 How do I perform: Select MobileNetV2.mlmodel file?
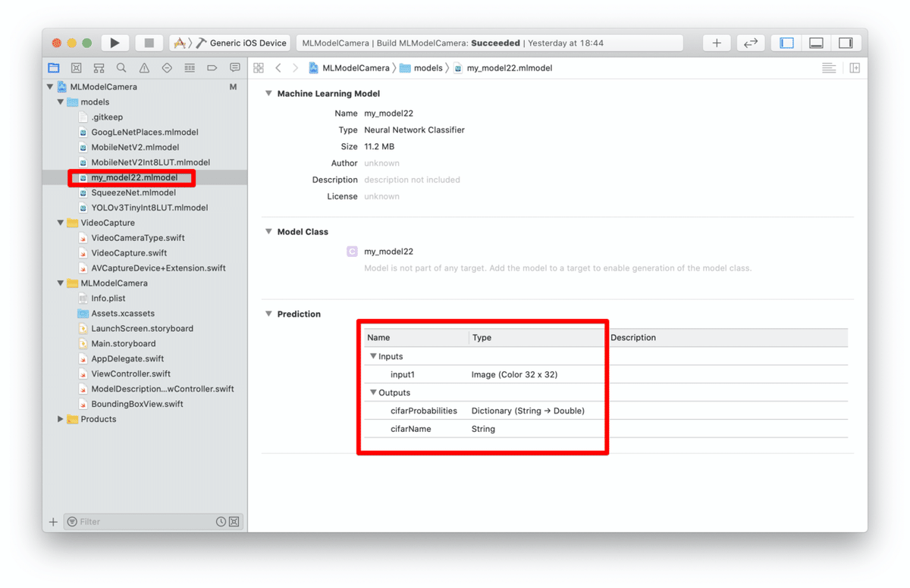135,147
